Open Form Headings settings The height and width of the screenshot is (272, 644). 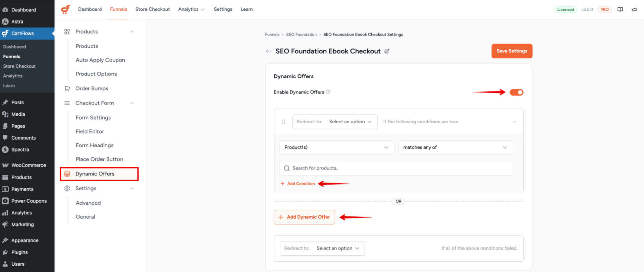pyautogui.click(x=95, y=145)
